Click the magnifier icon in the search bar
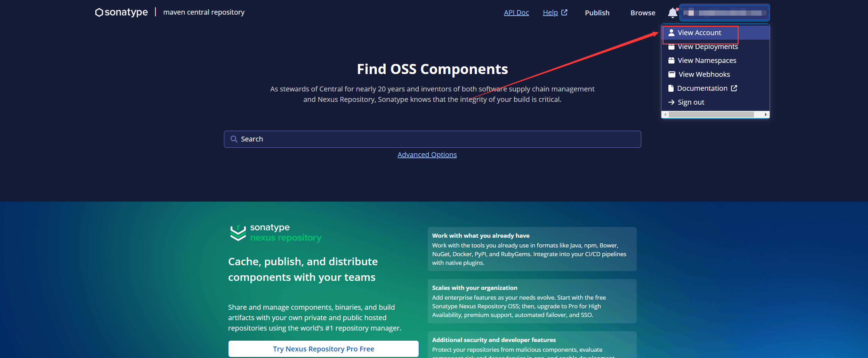Viewport: 868px width, 358px height. click(x=234, y=139)
